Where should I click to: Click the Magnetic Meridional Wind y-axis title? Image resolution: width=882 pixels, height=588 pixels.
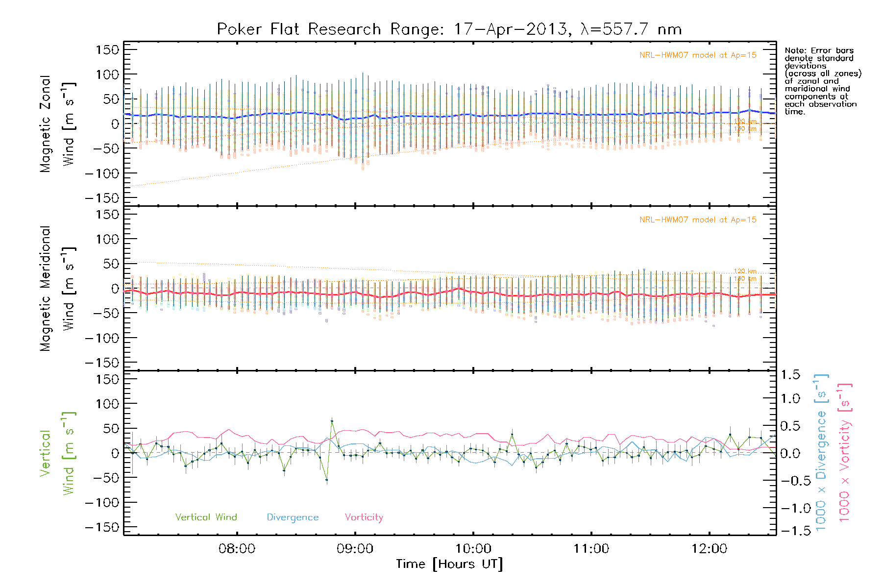[57, 289]
